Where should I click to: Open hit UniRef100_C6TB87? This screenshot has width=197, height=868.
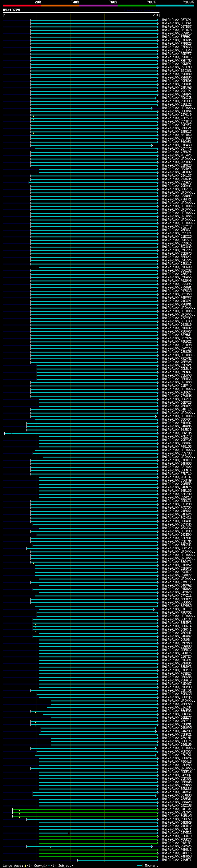click(177, 26)
